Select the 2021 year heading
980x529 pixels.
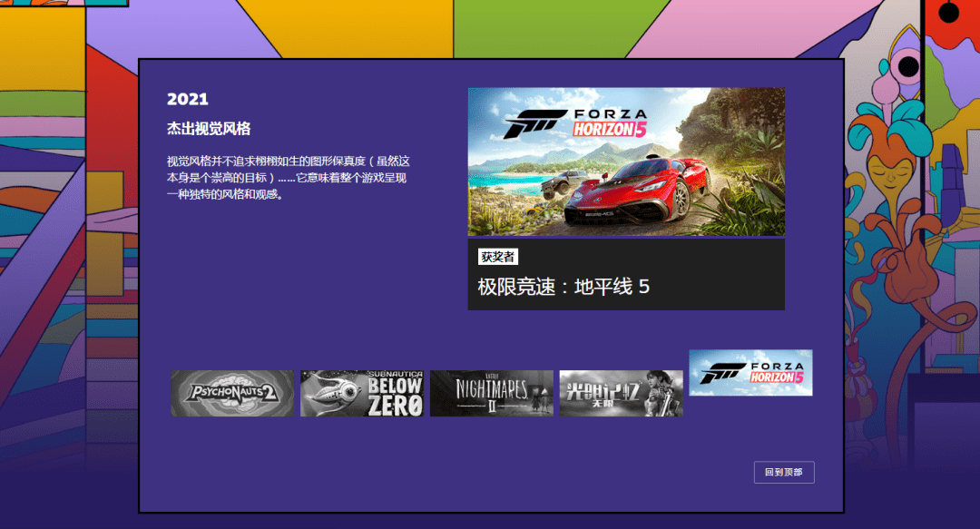187,99
